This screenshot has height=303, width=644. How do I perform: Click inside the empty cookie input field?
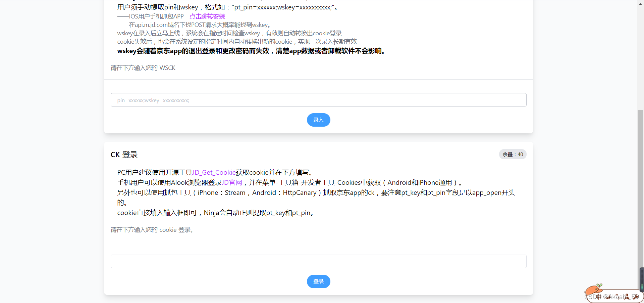coord(318,261)
